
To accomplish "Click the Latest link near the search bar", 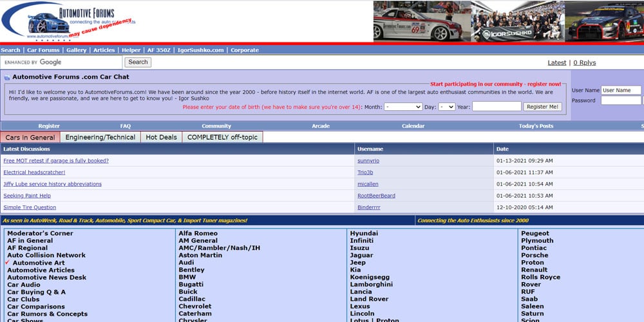I will (556, 63).
